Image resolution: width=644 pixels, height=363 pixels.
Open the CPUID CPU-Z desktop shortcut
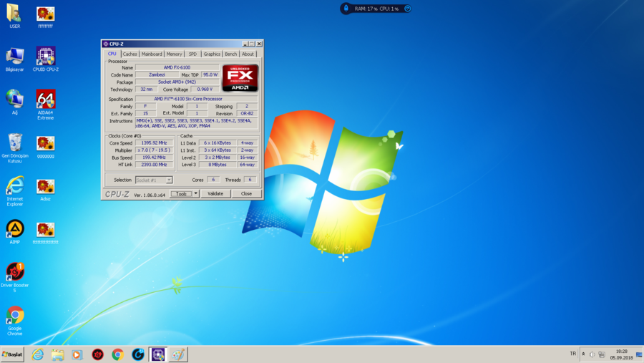pyautogui.click(x=46, y=57)
